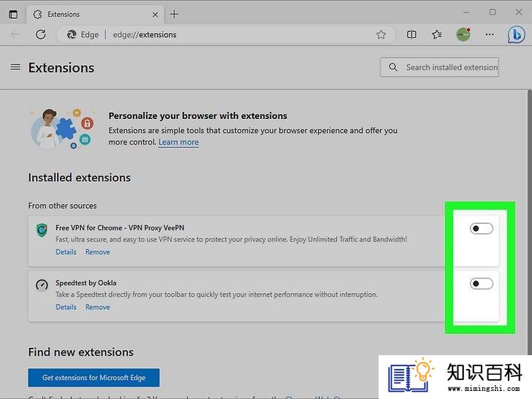
Task: Enable Free VPN for Chrome toggle
Action: pyautogui.click(x=482, y=229)
